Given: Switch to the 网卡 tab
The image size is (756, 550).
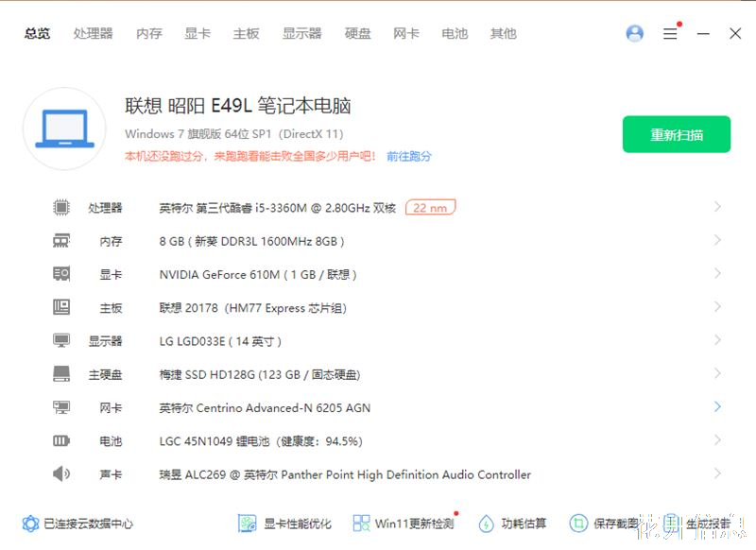Looking at the screenshot, I should tap(406, 33).
